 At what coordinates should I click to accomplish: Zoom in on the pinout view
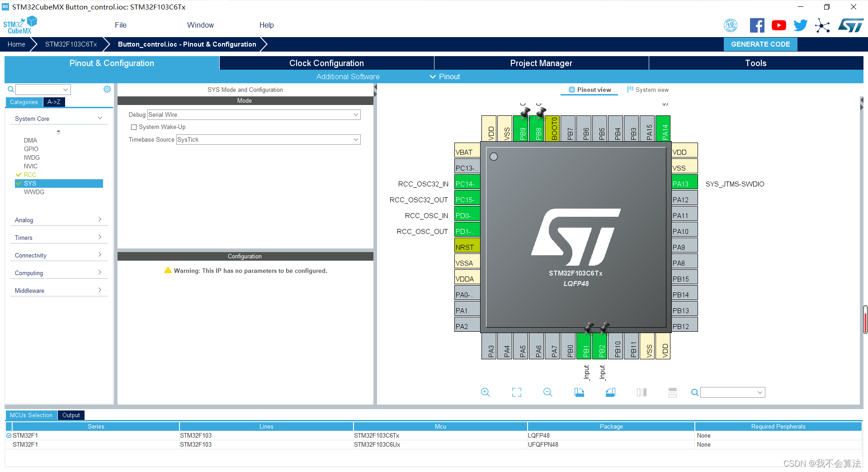pyautogui.click(x=485, y=392)
